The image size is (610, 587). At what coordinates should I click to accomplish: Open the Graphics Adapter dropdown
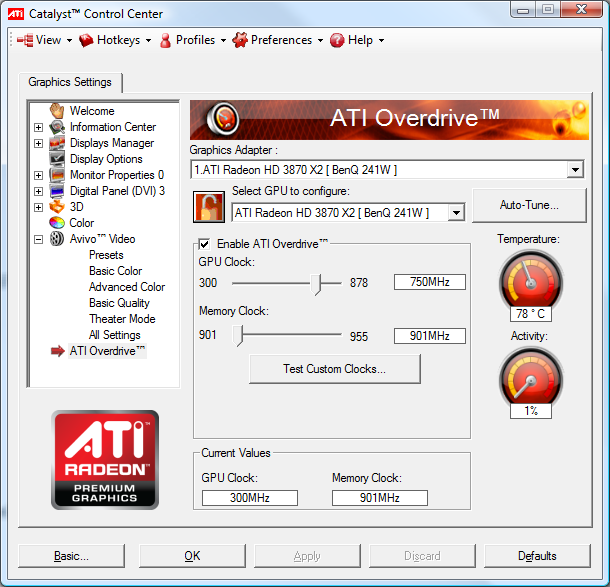click(575, 170)
